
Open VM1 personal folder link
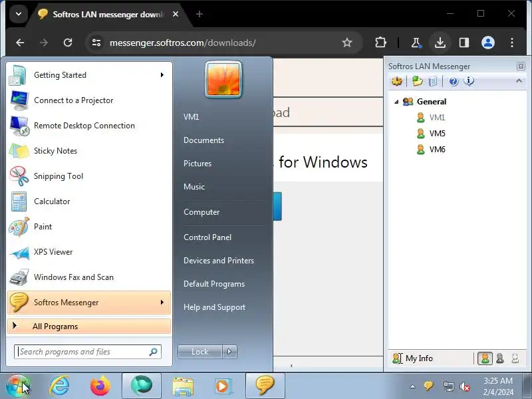pos(191,117)
